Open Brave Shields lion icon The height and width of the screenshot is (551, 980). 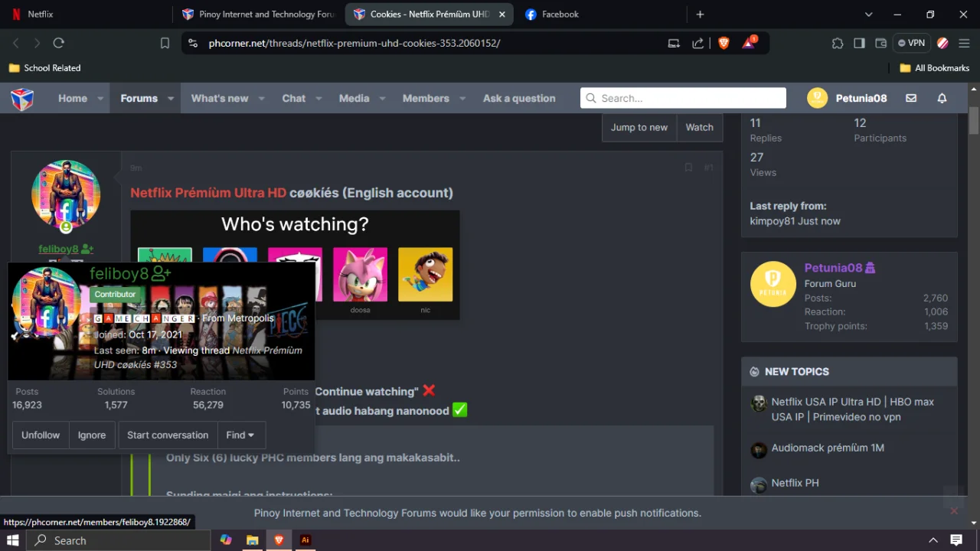click(x=724, y=44)
